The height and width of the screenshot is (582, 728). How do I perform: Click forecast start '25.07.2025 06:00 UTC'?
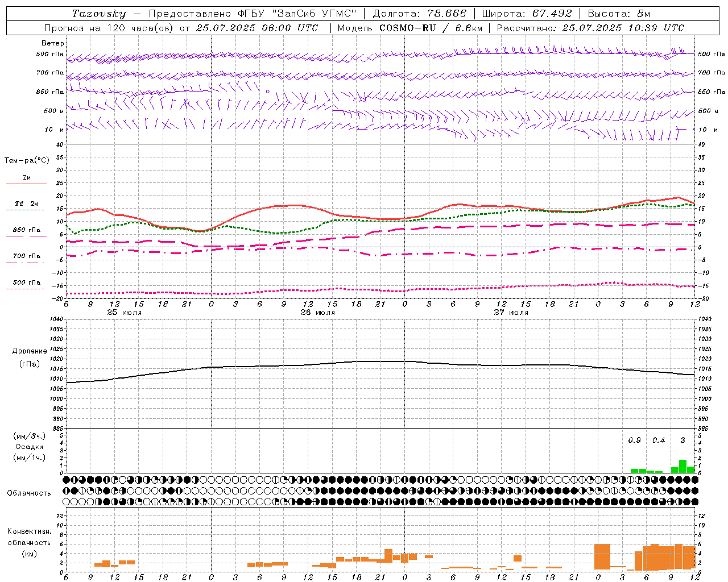[257, 28]
